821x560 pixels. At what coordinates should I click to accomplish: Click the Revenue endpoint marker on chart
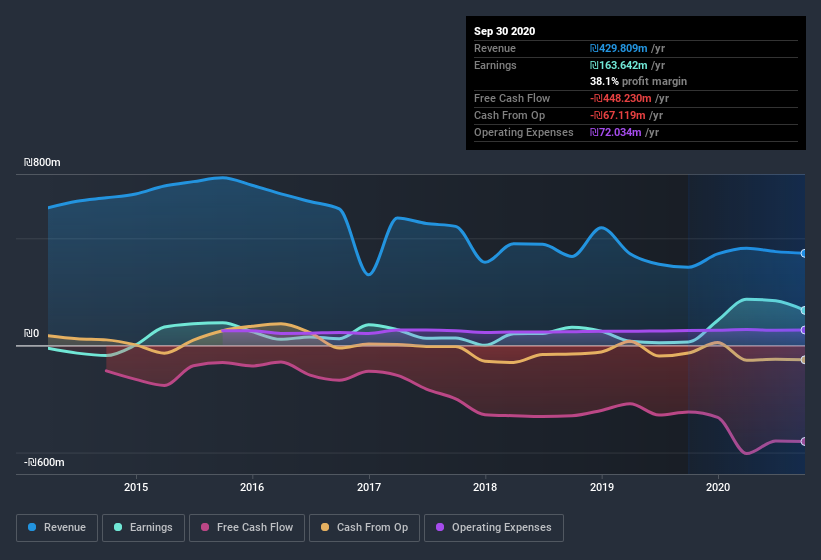click(804, 253)
